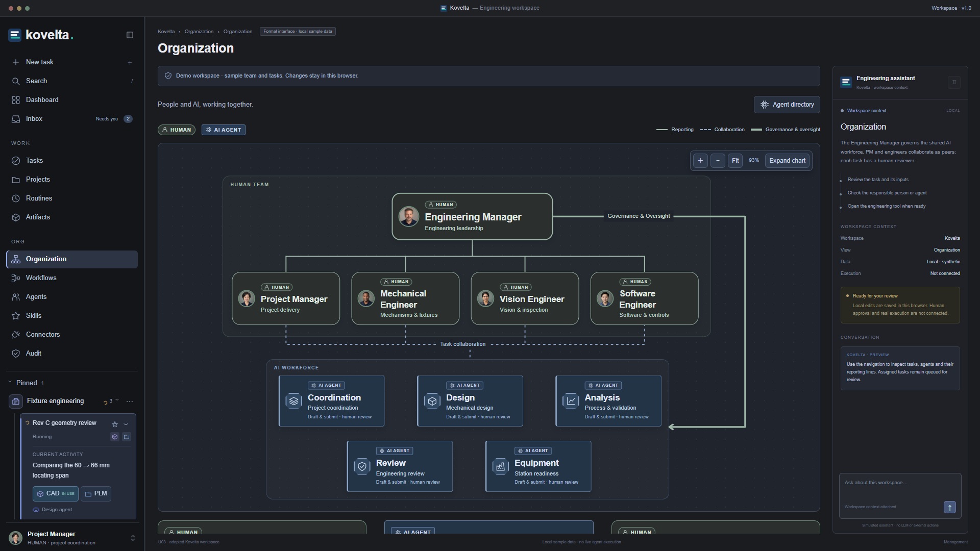Fit the chart to view
This screenshot has height=551, width=980.
[735, 161]
